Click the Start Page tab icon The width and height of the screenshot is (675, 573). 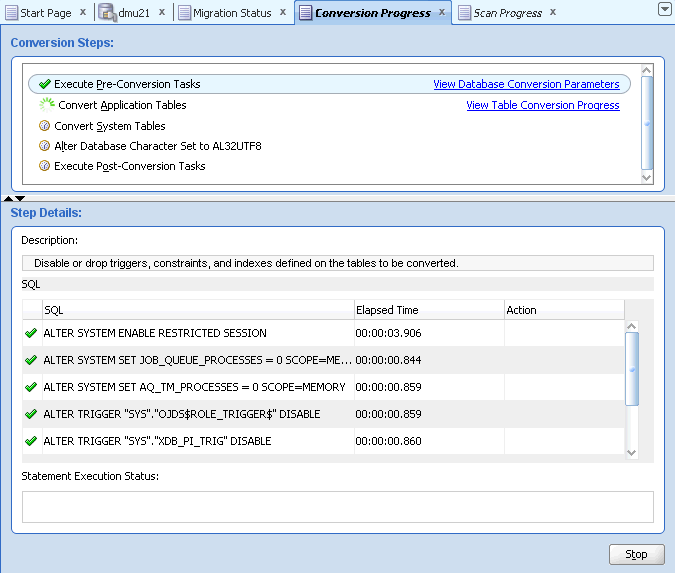[11, 13]
